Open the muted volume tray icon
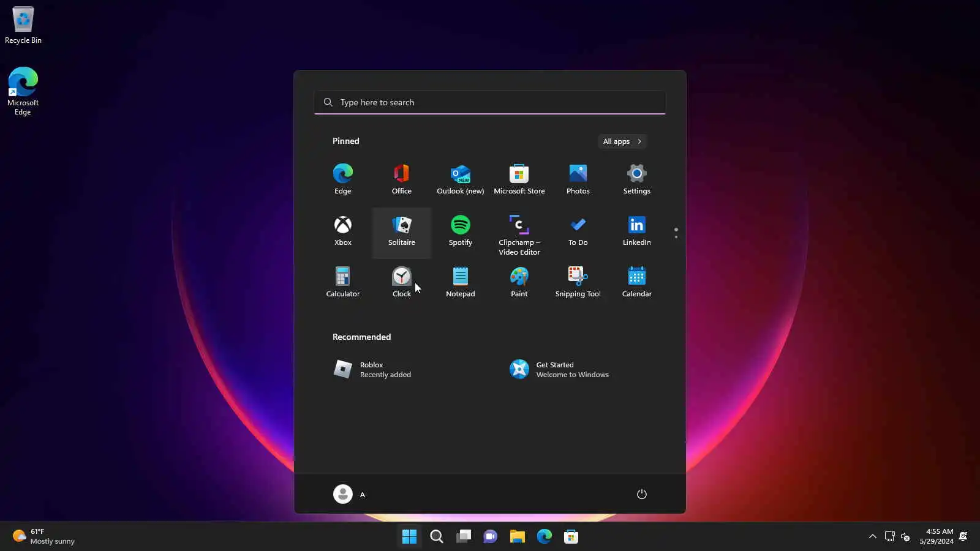Viewport: 980px width, 551px height. coord(906,537)
